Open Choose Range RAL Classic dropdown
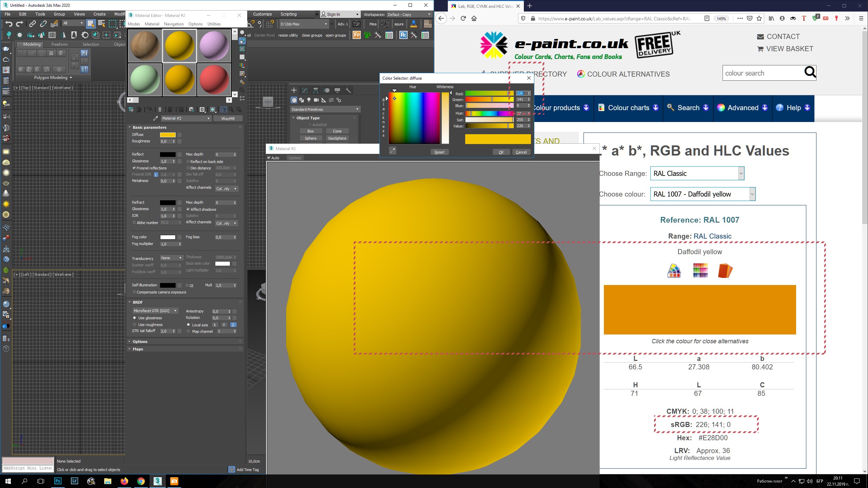Image resolution: width=868 pixels, height=488 pixels. 697,174
